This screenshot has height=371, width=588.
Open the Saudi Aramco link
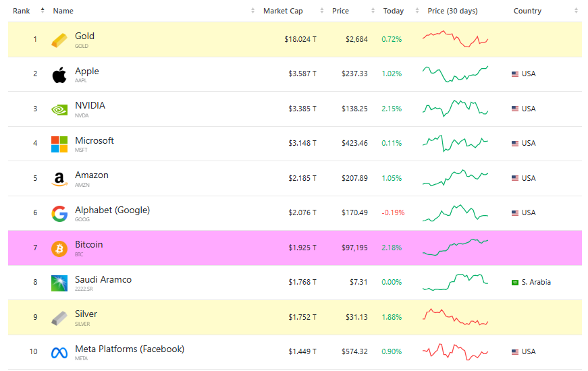[x=103, y=279]
